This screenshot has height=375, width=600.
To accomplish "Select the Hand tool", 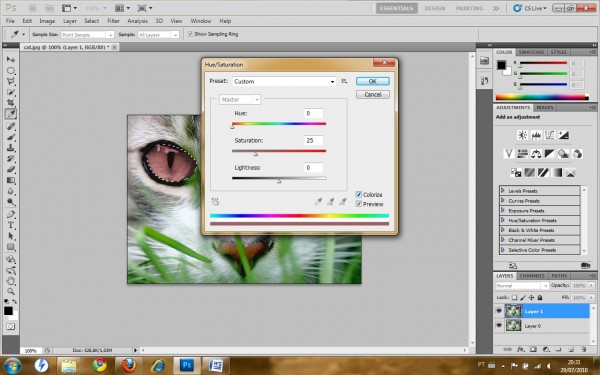I will pos(11,281).
